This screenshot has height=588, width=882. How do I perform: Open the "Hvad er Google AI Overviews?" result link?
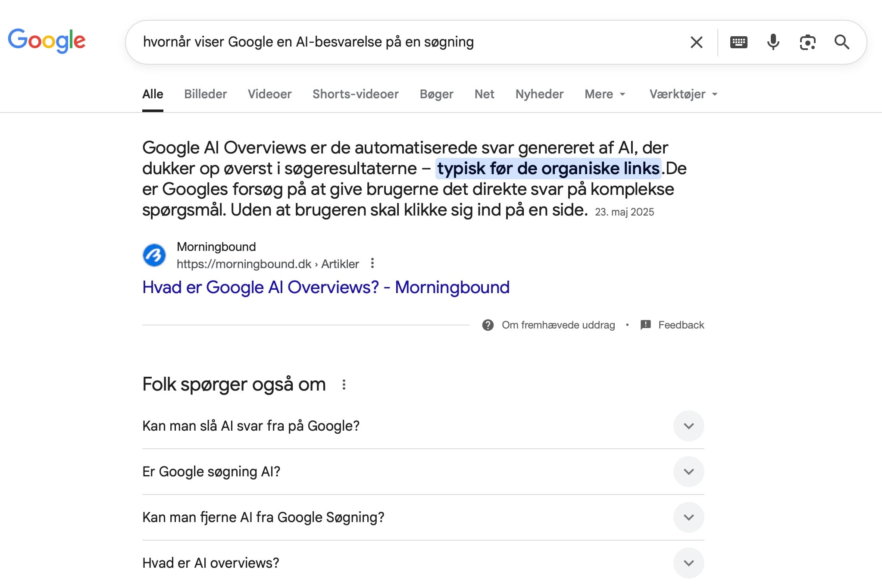pos(326,288)
